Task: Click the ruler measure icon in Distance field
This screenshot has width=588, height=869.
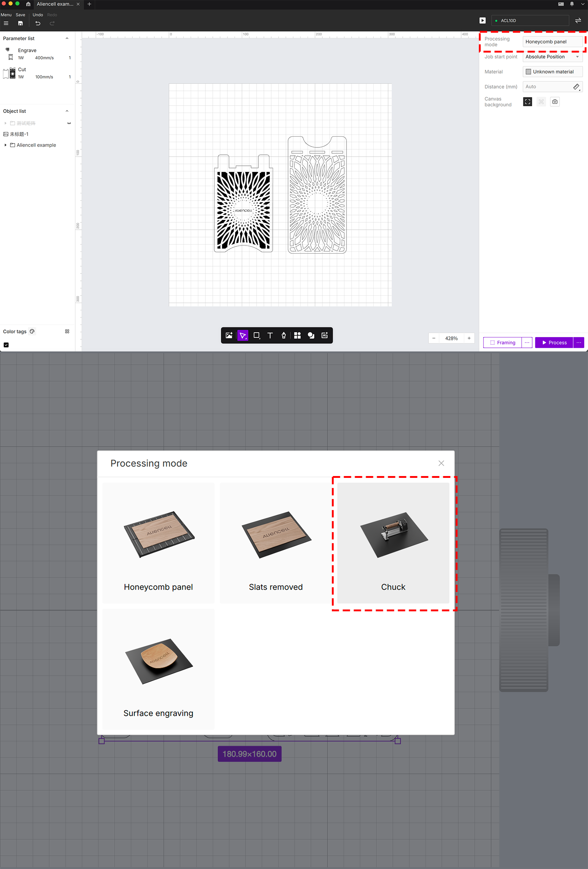Action: pyautogui.click(x=576, y=87)
